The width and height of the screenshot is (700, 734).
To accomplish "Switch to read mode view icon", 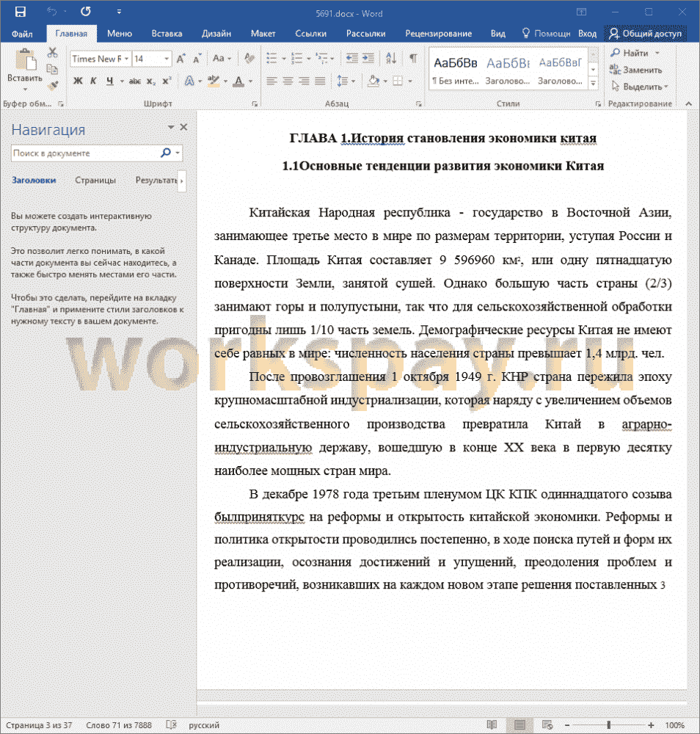I will (492, 724).
